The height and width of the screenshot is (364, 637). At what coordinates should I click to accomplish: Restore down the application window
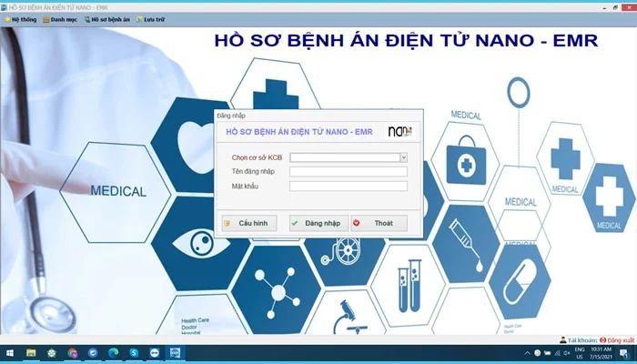point(615,7)
